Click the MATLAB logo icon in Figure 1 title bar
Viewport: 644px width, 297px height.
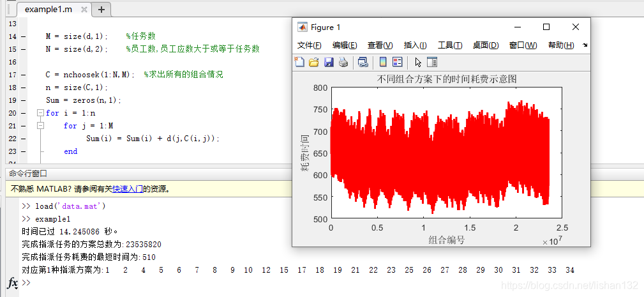[303, 27]
